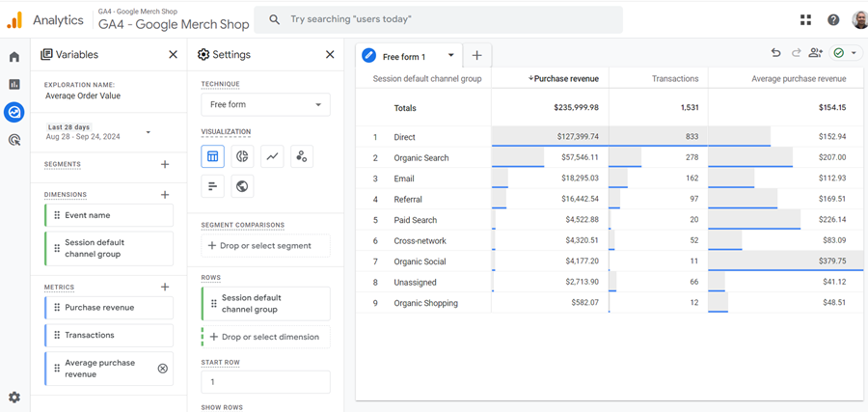This screenshot has height=412, width=868.
Task: Open the Advertising icon in left navigation
Action: pos(14,140)
